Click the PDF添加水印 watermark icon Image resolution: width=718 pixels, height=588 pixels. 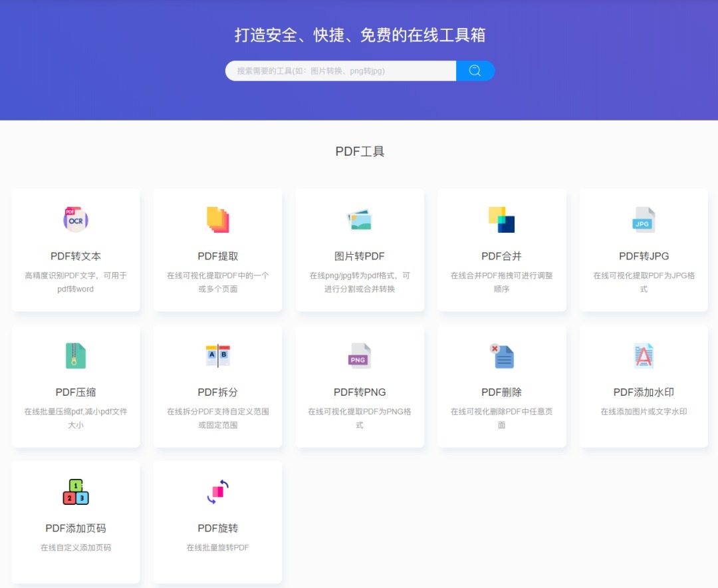click(644, 356)
